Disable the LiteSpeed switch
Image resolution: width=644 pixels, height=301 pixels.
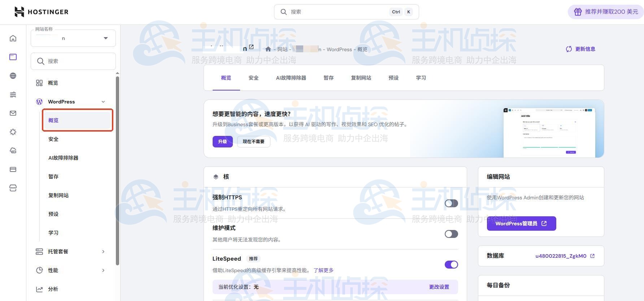tap(451, 265)
